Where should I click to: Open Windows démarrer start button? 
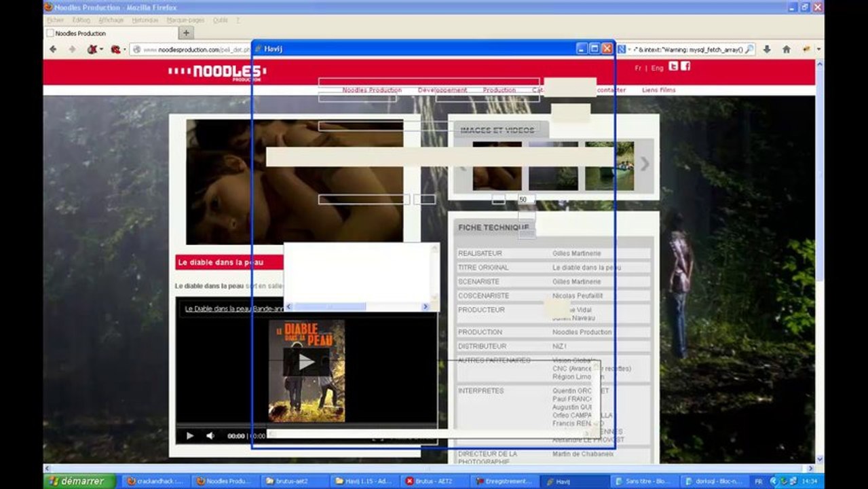coord(78,481)
